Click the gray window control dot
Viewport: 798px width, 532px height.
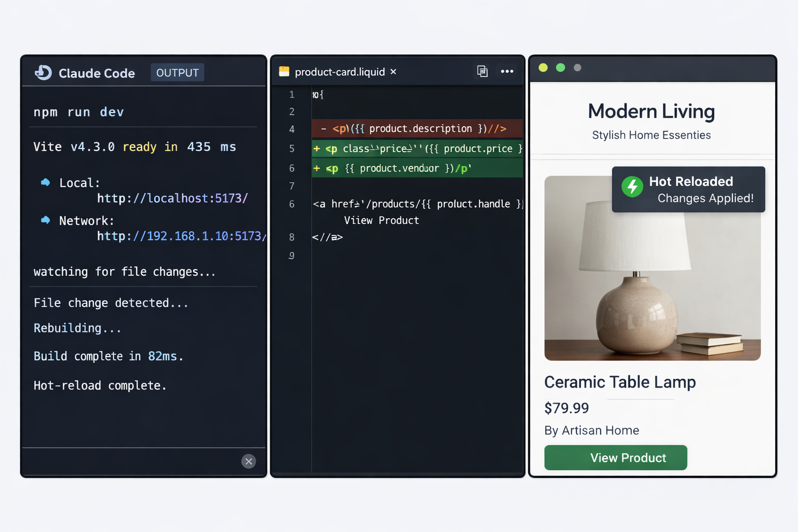[577, 68]
